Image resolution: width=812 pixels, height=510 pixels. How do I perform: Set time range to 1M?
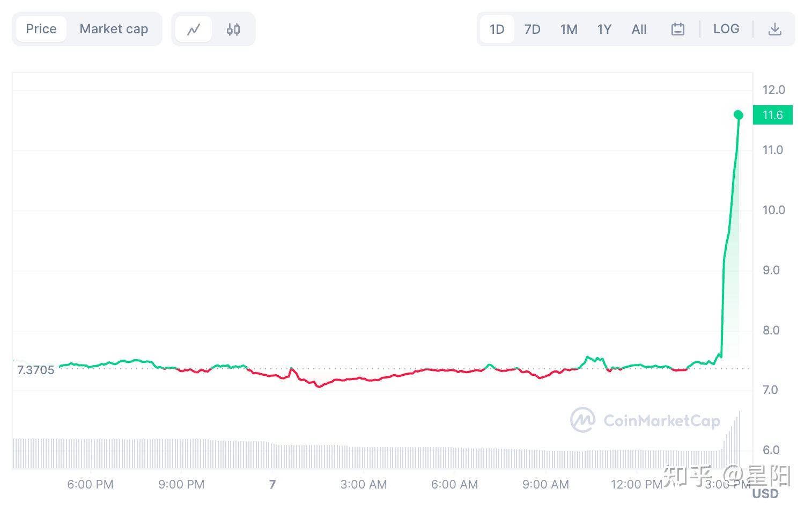tap(569, 30)
